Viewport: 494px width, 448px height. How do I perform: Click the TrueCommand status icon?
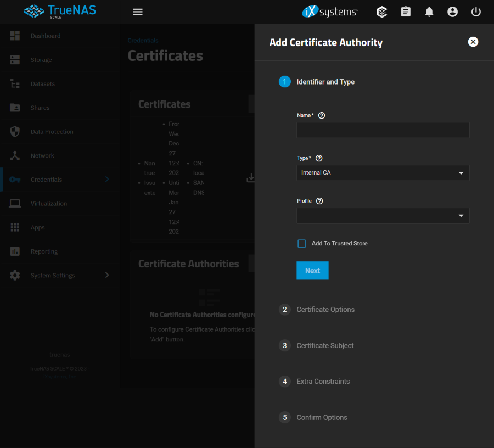(x=382, y=12)
